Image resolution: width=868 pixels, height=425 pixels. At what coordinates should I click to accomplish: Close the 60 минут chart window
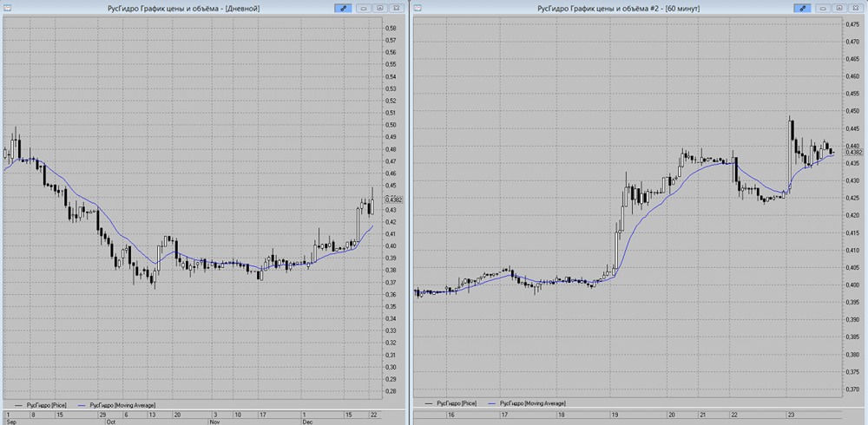point(855,9)
